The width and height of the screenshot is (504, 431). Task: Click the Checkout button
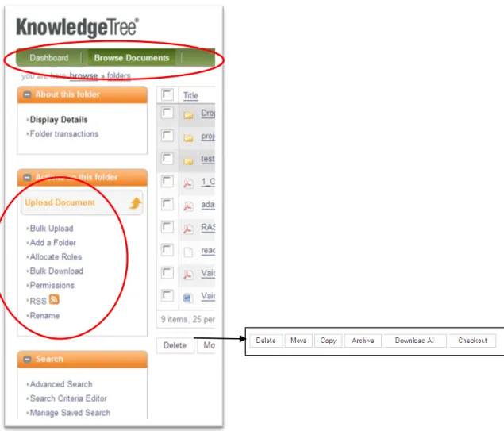click(x=472, y=341)
